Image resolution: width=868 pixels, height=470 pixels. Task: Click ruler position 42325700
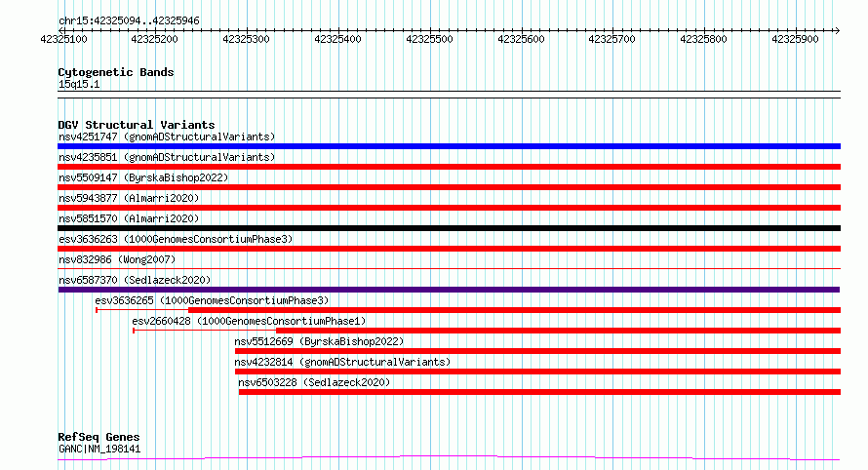click(612, 39)
